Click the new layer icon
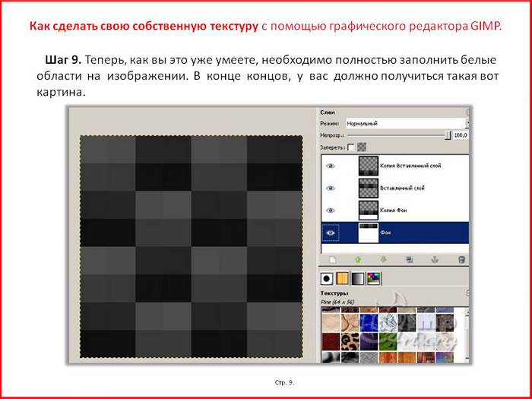Image resolution: width=532 pixels, height=399 pixels. tap(333, 260)
